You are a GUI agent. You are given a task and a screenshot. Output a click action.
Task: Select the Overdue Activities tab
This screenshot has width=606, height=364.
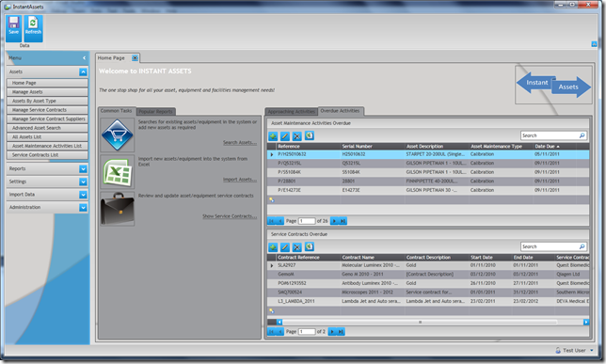pos(340,111)
